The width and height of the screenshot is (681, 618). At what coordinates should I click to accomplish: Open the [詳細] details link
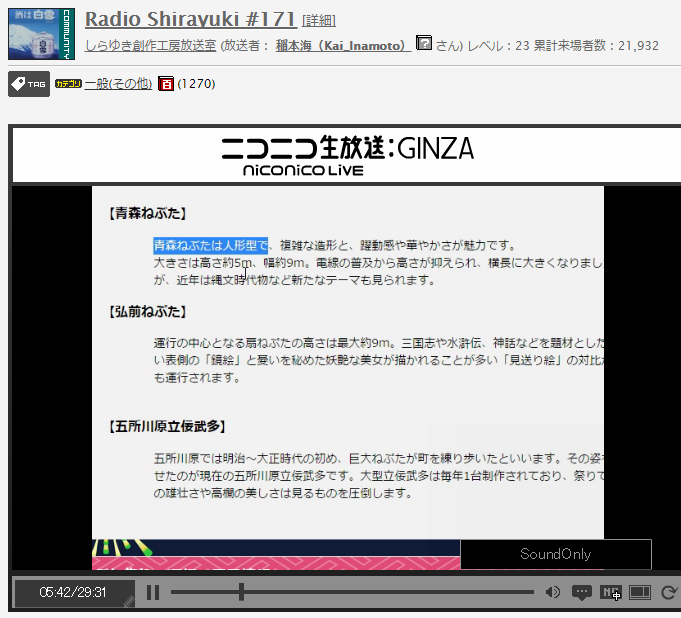(319, 20)
